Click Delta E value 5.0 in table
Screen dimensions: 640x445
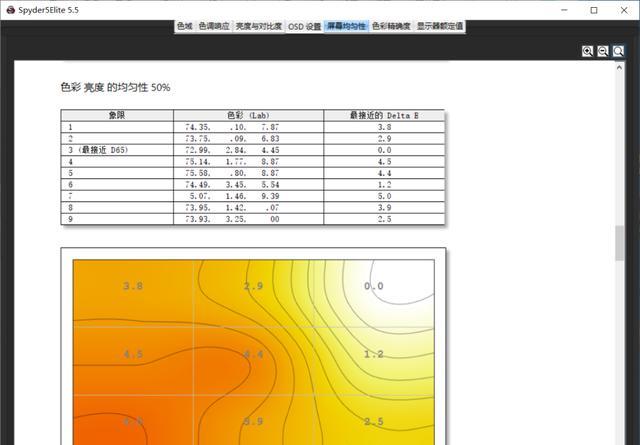(384, 196)
